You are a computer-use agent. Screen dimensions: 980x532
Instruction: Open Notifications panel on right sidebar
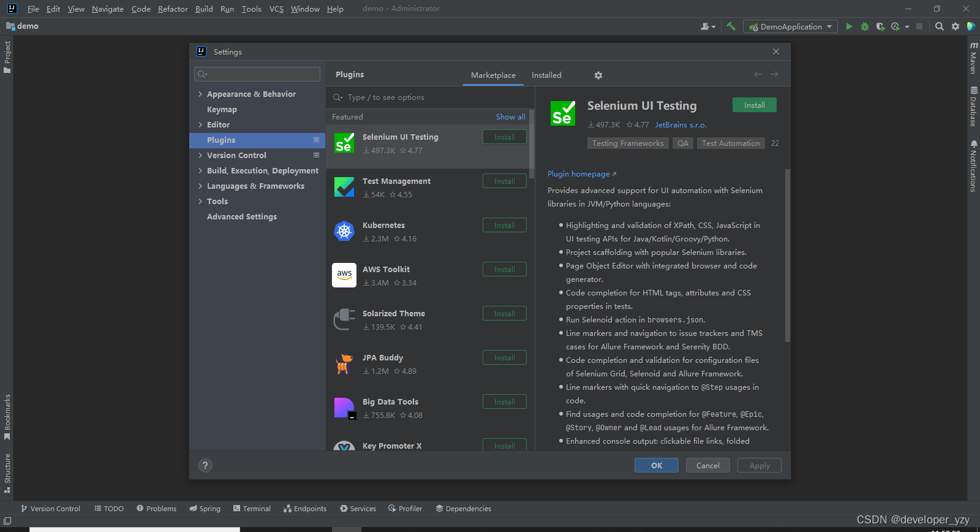tap(973, 166)
